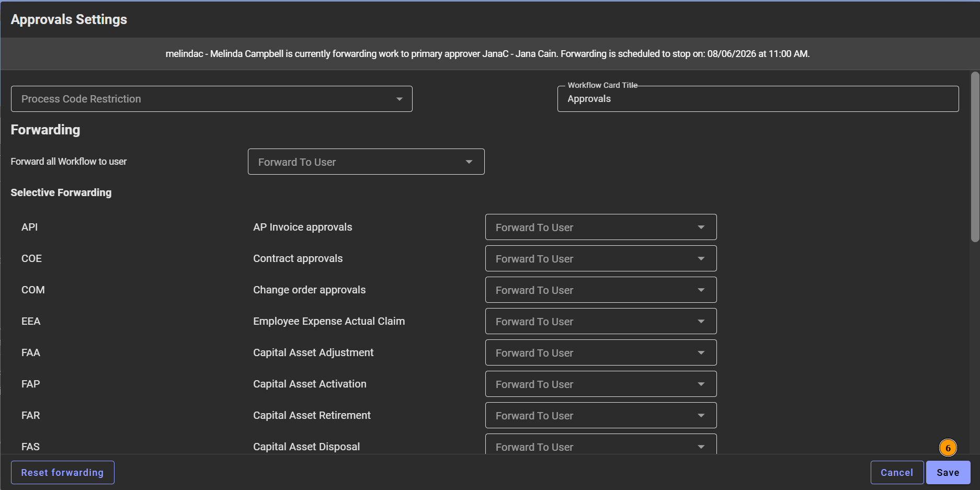Click the Forward all Workflow to user label
This screenshot has width=980, height=490.
(x=69, y=162)
